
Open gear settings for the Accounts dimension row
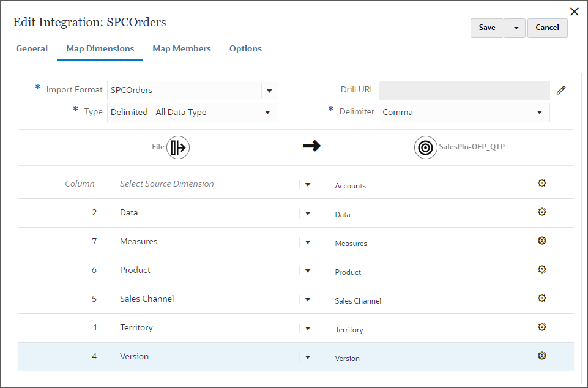click(541, 182)
